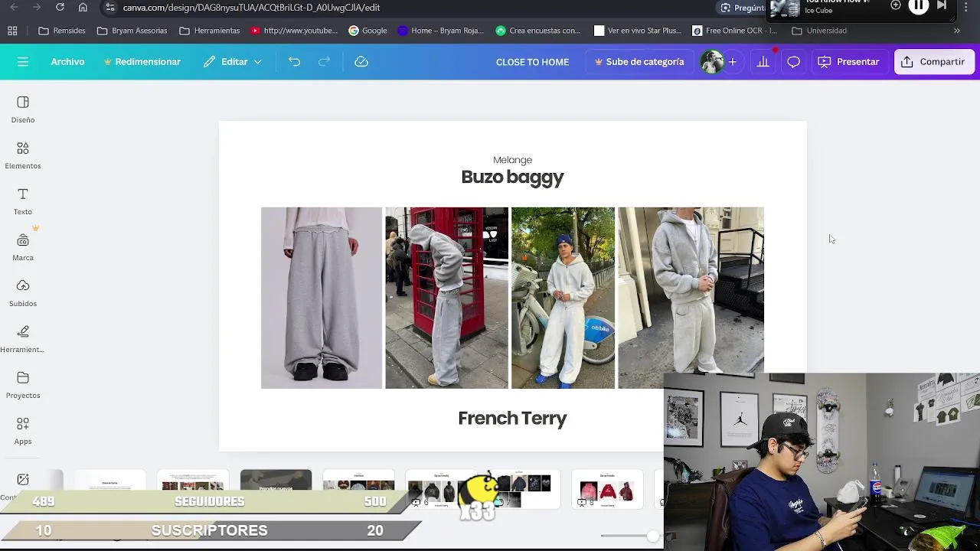Click the plus icon to add collaborators
The width and height of the screenshot is (980, 551).
pos(732,61)
